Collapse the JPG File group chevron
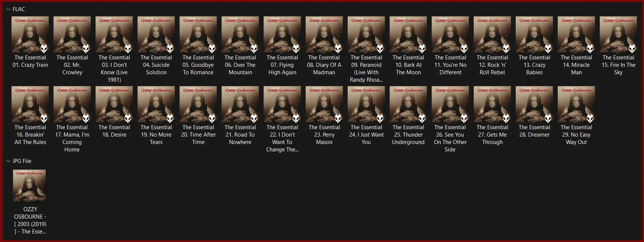This screenshot has width=644, height=242. (8, 161)
